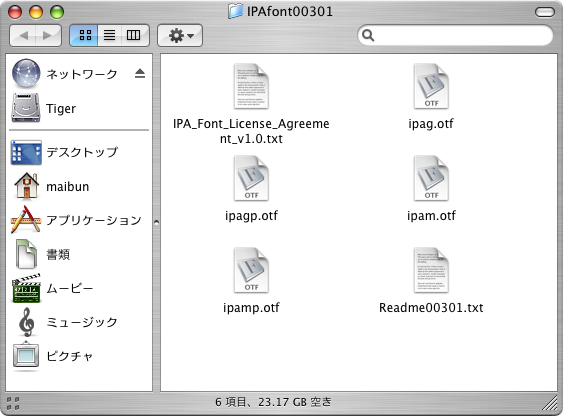The height and width of the screenshot is (416, 563).
Task: Click the デスクトップ sidebar label
Action: point(82,152)
